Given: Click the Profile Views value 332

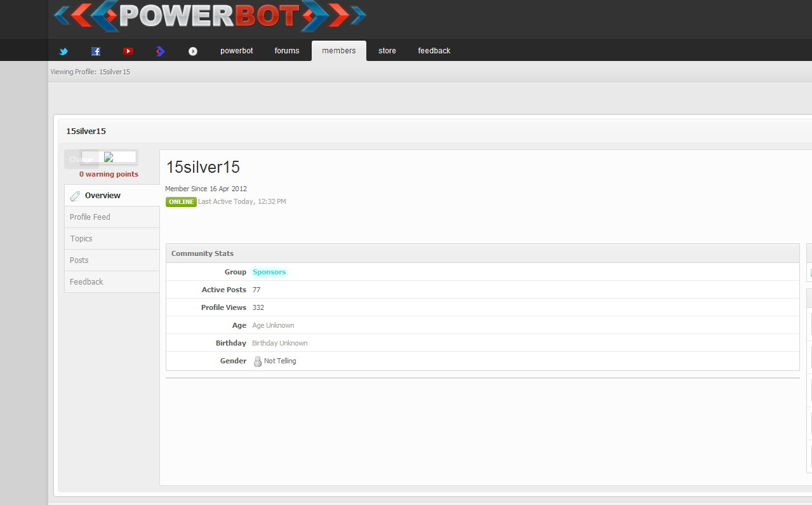Looking at the screenshot, I should click(x=258, y=307).
